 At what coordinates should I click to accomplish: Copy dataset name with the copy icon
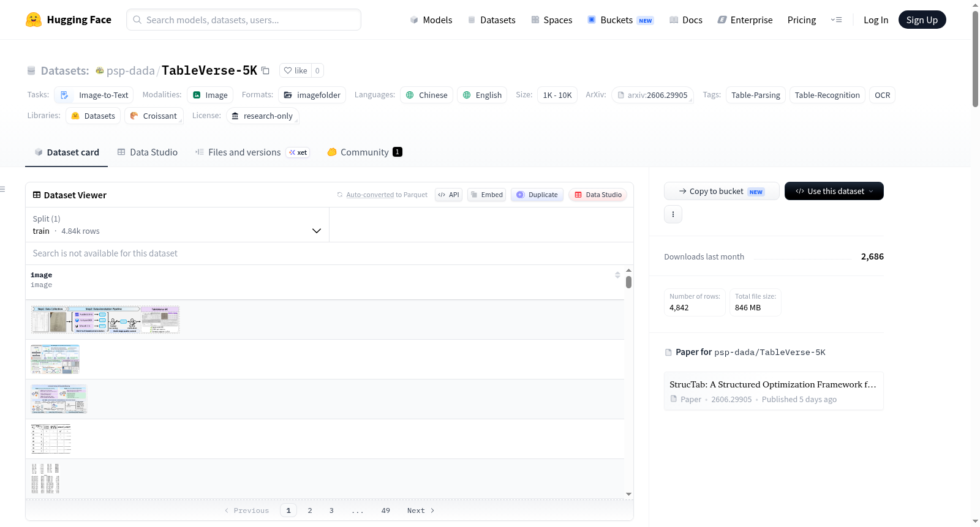coord(265,70)
